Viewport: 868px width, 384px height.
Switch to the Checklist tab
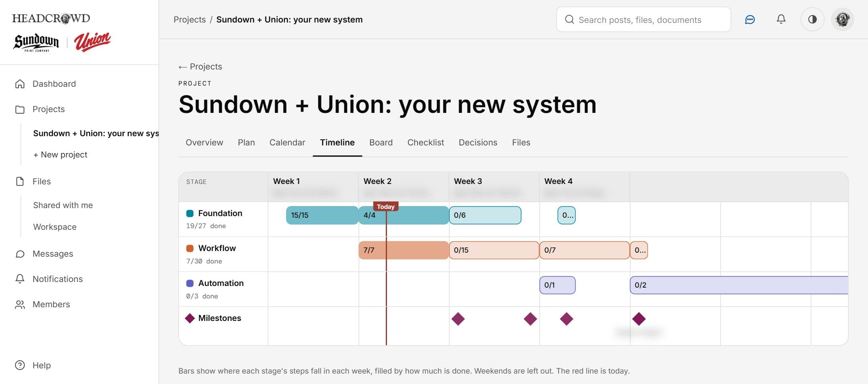pos(426,143)
